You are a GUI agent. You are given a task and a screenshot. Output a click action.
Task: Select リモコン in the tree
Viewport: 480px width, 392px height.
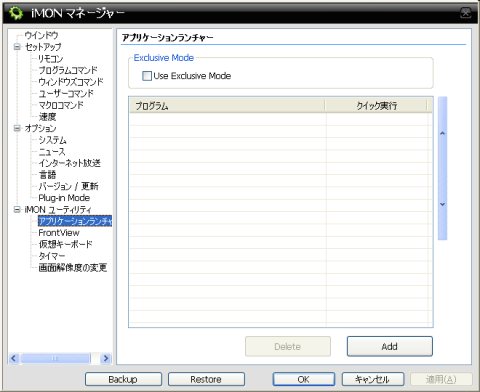pos(50,58)
